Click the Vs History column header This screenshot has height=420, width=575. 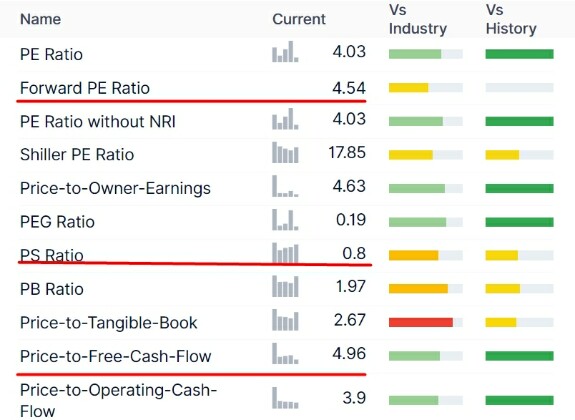pos(511,19)
